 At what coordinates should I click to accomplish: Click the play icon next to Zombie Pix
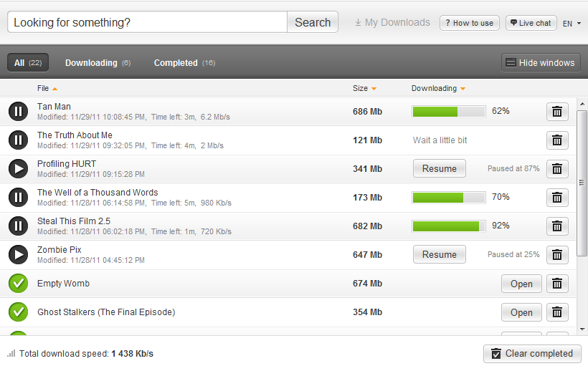click(18, 254)
